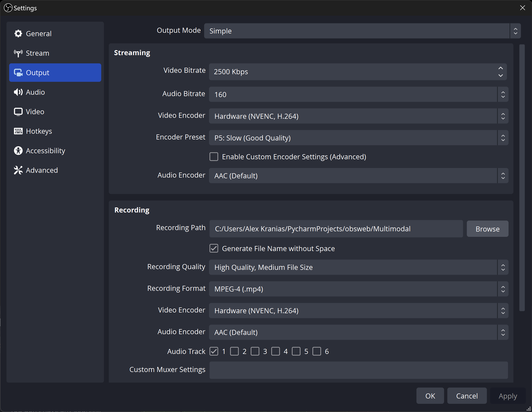The height and width of the screenshot is (412, 532).
Task: Expand the Encoder Preset dropdown
Action: pos(358,138)
